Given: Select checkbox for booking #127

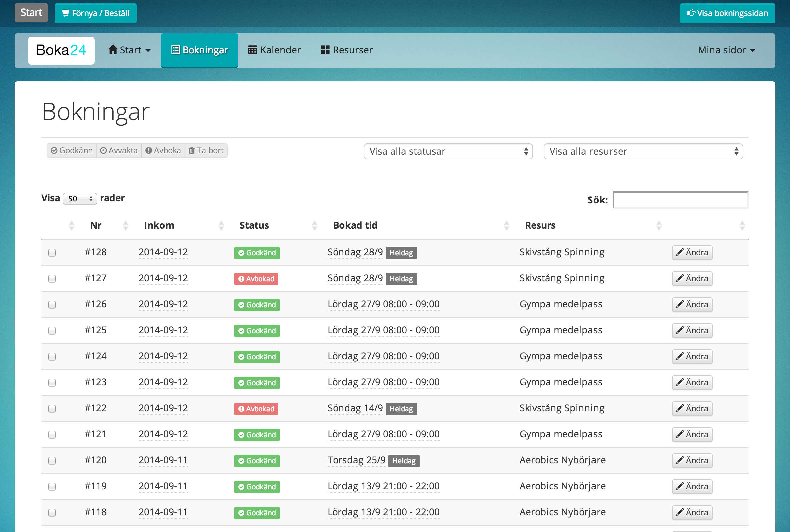Looking at the screenshot, I should click(x=52, y=279).
